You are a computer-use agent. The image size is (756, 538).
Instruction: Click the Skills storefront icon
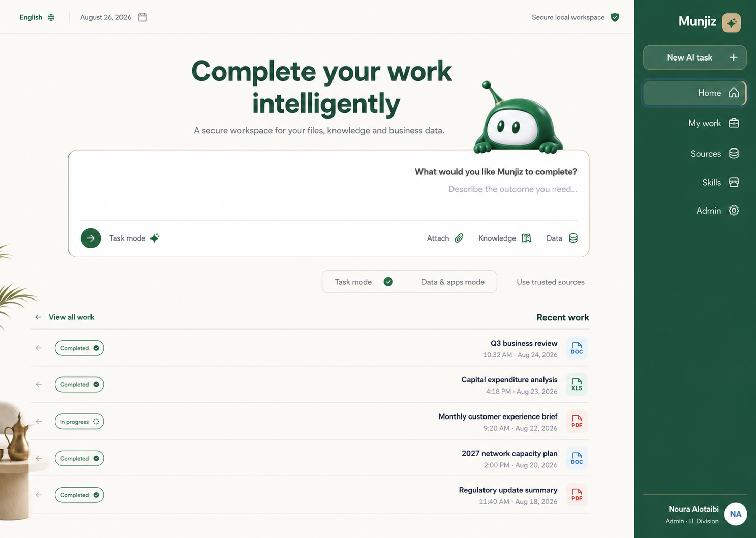pos(734,182)
